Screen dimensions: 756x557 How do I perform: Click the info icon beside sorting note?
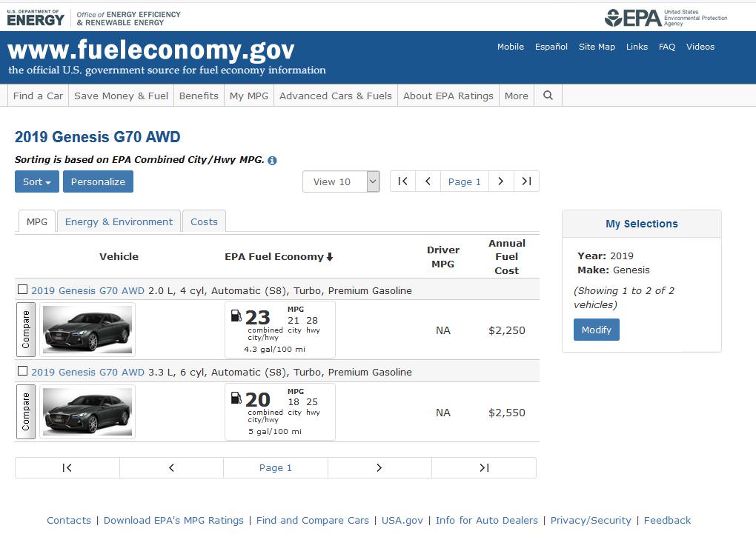coord(273,161)
